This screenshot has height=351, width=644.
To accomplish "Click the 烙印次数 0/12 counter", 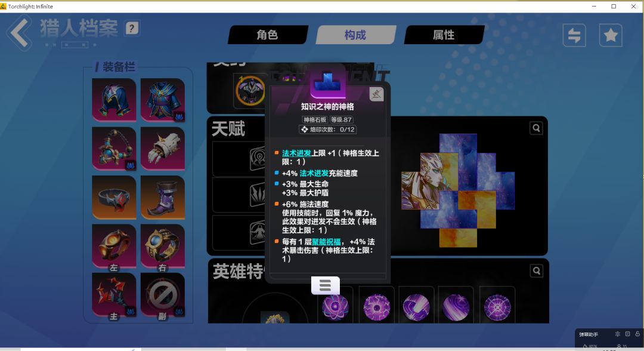I will [x=327, y=130].
